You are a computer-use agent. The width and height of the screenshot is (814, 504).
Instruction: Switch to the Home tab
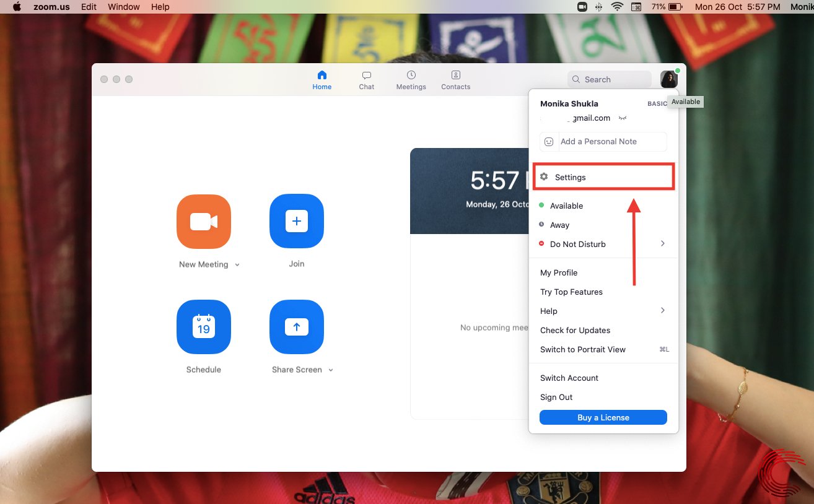[322, 79]
